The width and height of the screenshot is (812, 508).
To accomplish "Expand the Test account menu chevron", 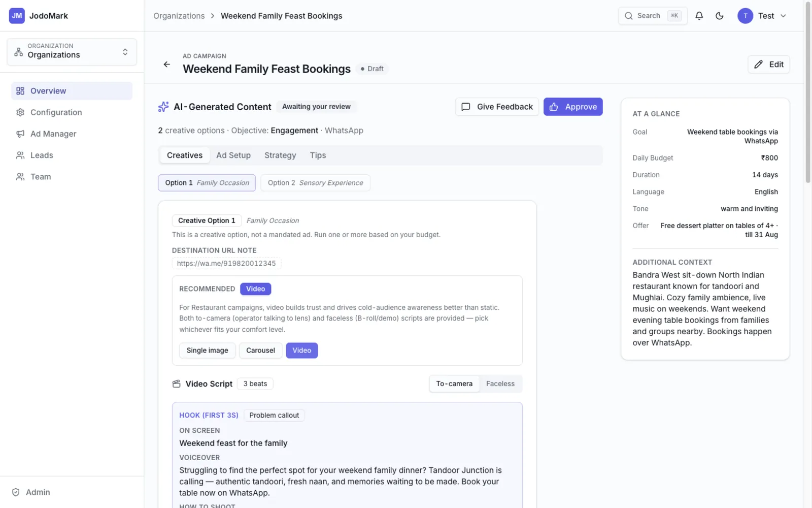I will pos(783,16).
